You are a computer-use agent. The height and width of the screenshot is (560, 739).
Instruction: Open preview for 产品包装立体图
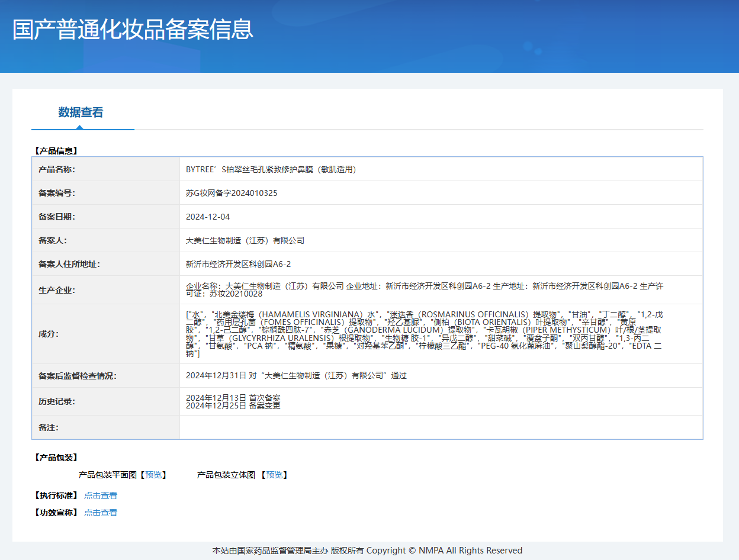[x=274, y=475]
